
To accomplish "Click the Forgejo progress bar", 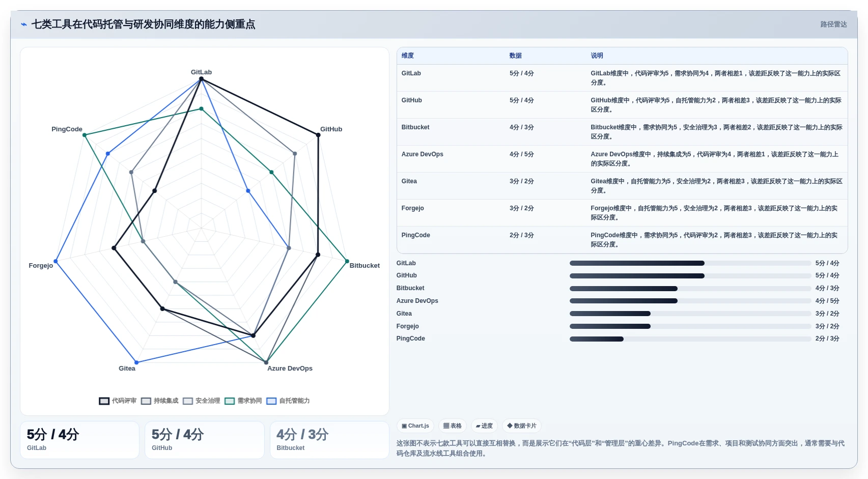I will pos(690,326).
